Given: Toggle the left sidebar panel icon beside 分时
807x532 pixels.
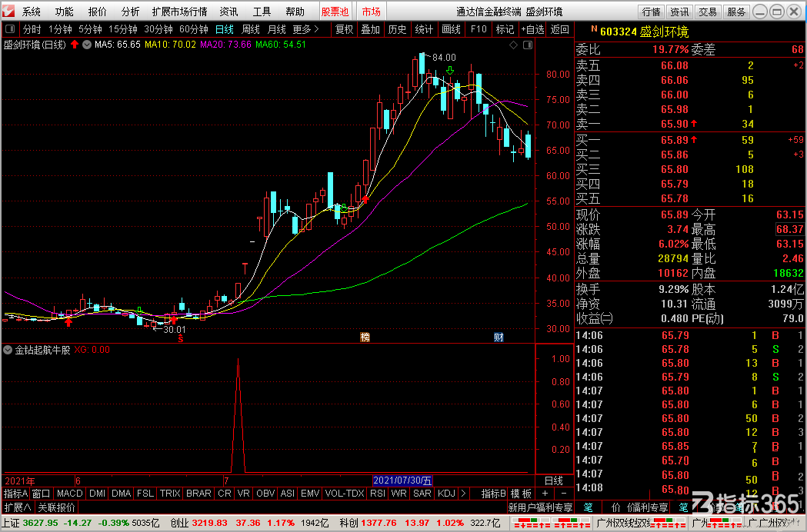Looking at the screenshot, I should coord(10,29).
